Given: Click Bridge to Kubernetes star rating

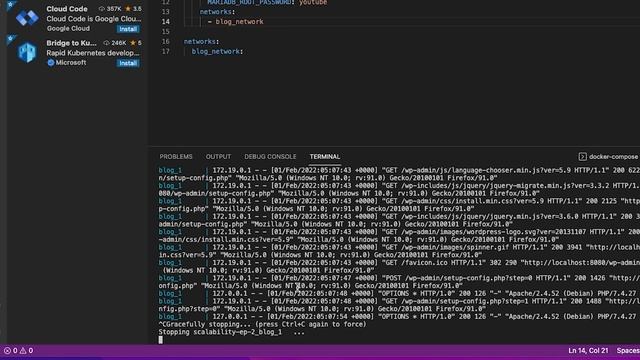Looking at the screenshot, I should click(136, 43).
